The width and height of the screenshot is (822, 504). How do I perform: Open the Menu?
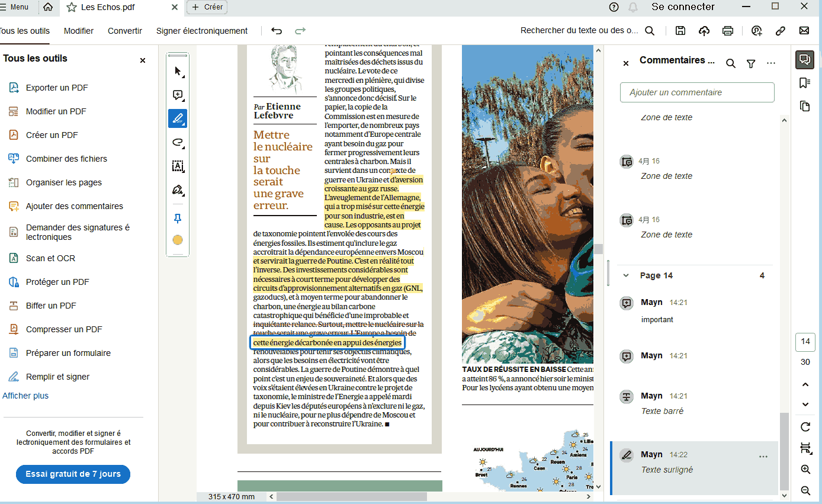[15, 7]
